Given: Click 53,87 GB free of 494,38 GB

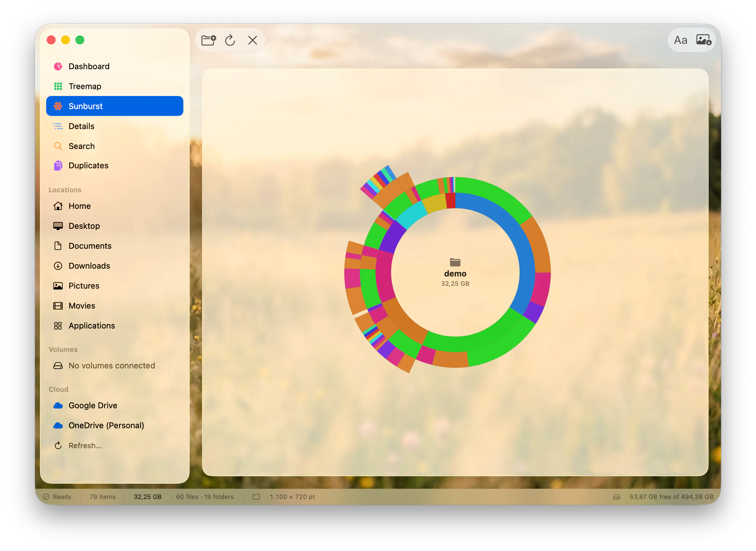Looking at the screenshot, I should [671, 497].
